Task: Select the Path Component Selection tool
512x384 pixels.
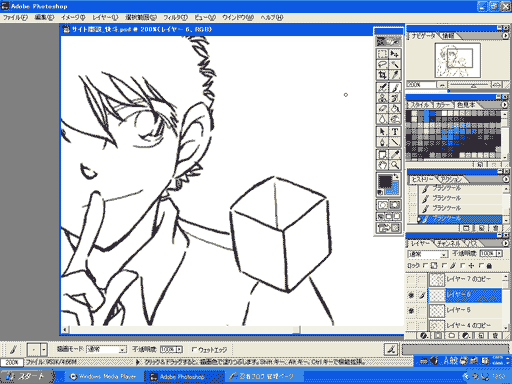Action: pos(382,132)
